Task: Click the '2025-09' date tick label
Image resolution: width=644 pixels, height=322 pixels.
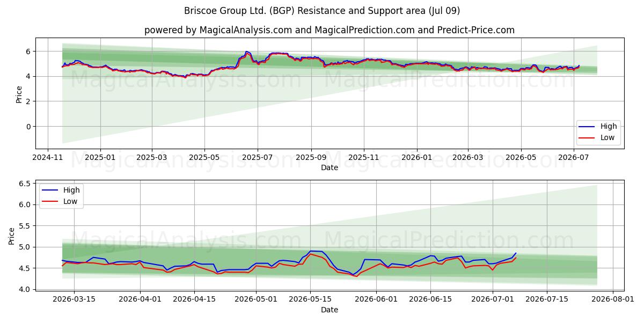Action: tap(311, 157)
